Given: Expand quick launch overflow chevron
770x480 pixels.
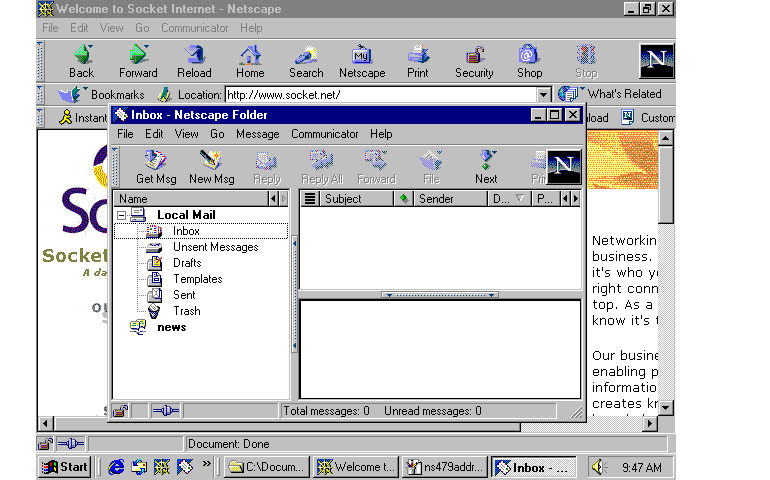Looking at the screenshot, I should (x=206, y=464).
